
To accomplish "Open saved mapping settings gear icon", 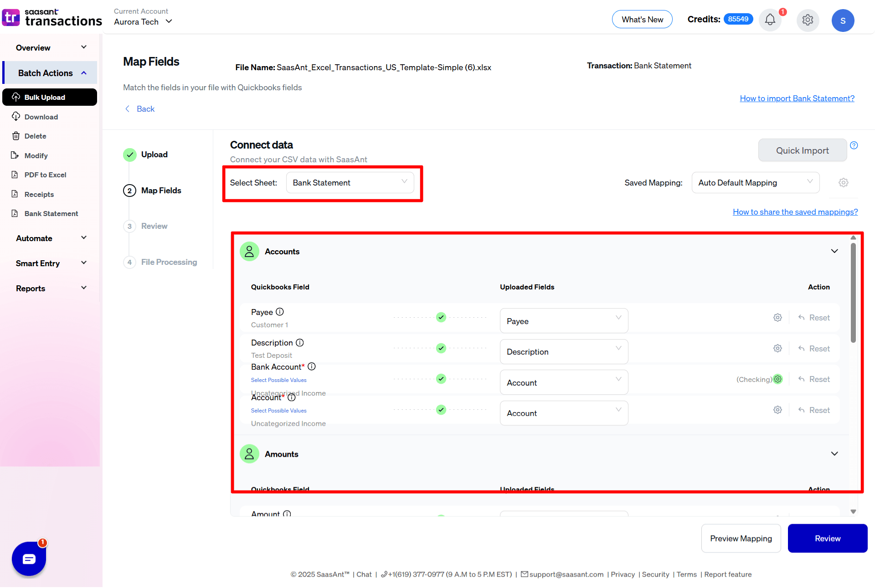I will 844,182.
